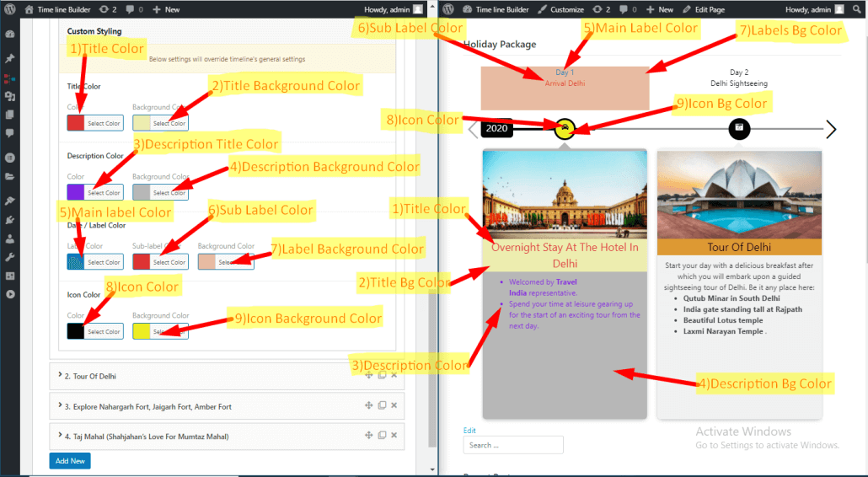Click the Edit link below the timeline

(469, 431)
